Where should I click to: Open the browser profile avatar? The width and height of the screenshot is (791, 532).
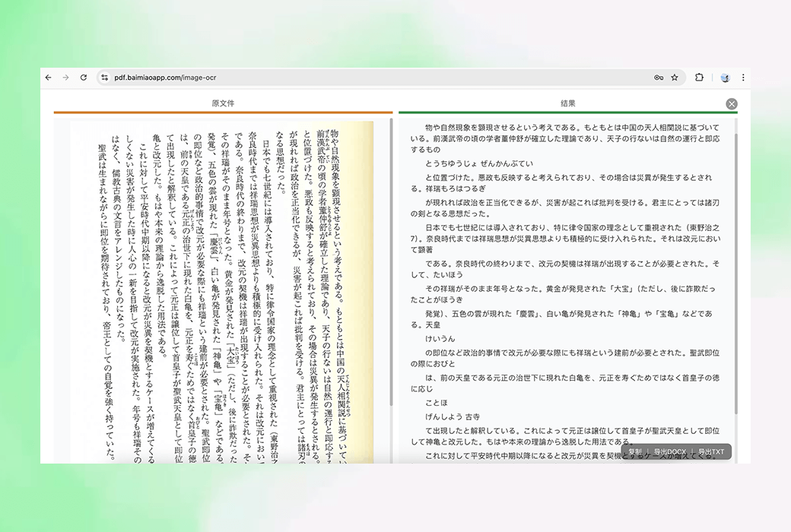tap(726, 78)
